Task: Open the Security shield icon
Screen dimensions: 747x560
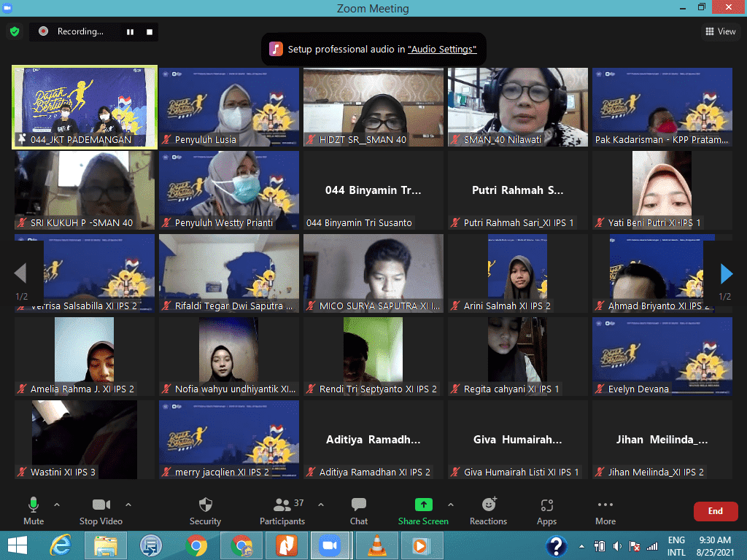Action: click(205, 505)
